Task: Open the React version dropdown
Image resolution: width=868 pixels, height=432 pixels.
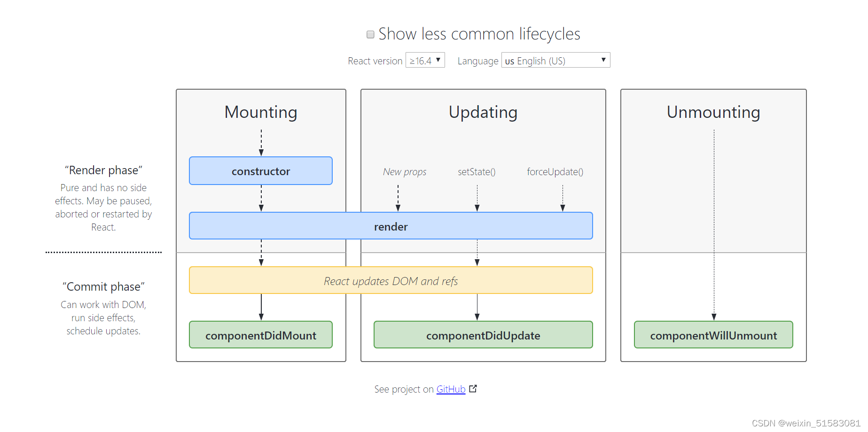Action: pos(425,60)
